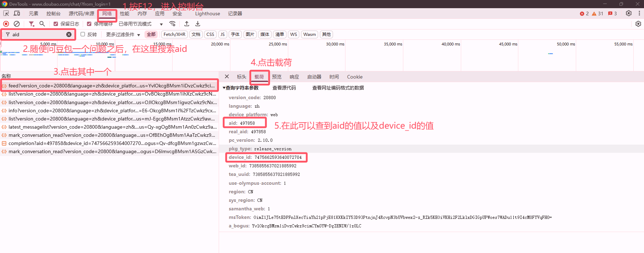This screenshot has height=253, width=644.
Task: Toggle the network filter funnel icon
Action: point(32,24)
